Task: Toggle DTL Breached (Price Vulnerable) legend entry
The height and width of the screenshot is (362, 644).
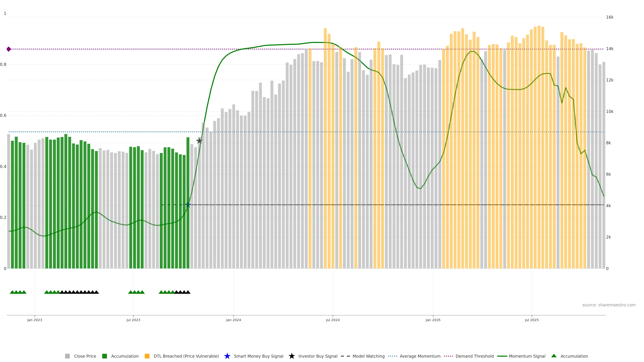Action: pyautogui.click(x=186, y=356)
